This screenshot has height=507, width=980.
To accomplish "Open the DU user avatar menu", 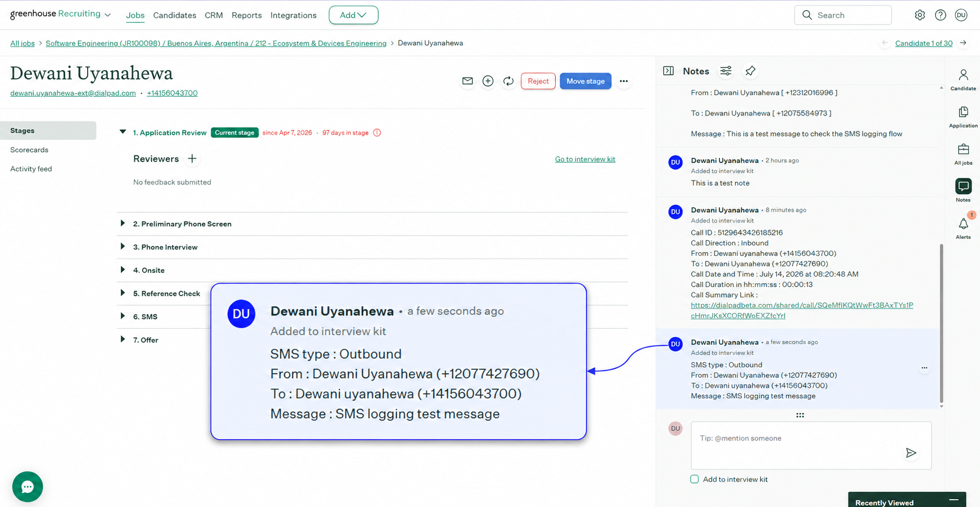I will (961, 15).
